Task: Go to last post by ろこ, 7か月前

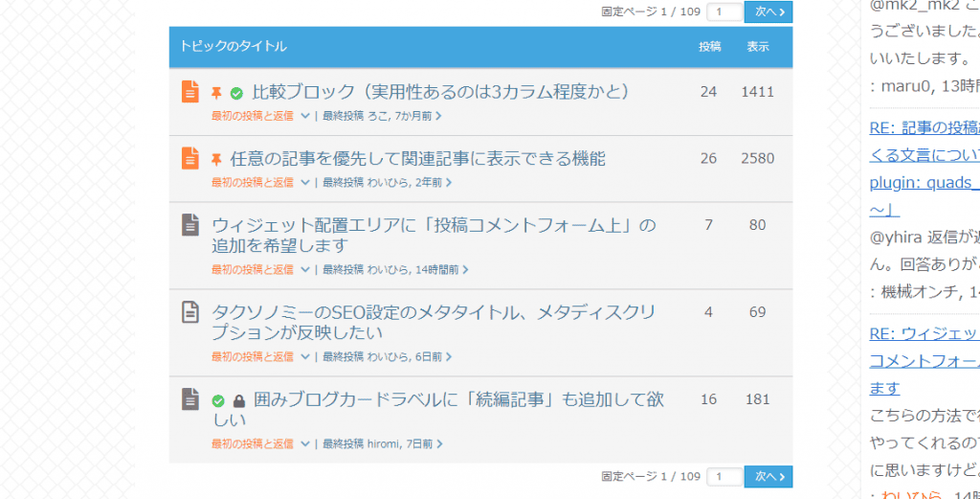Action: tap(382, 116)
